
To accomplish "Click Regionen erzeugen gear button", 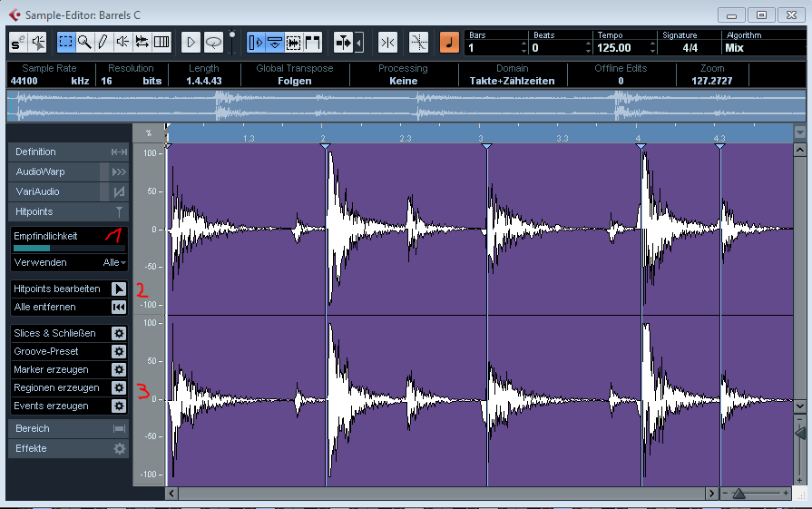I will pos(119,387).
